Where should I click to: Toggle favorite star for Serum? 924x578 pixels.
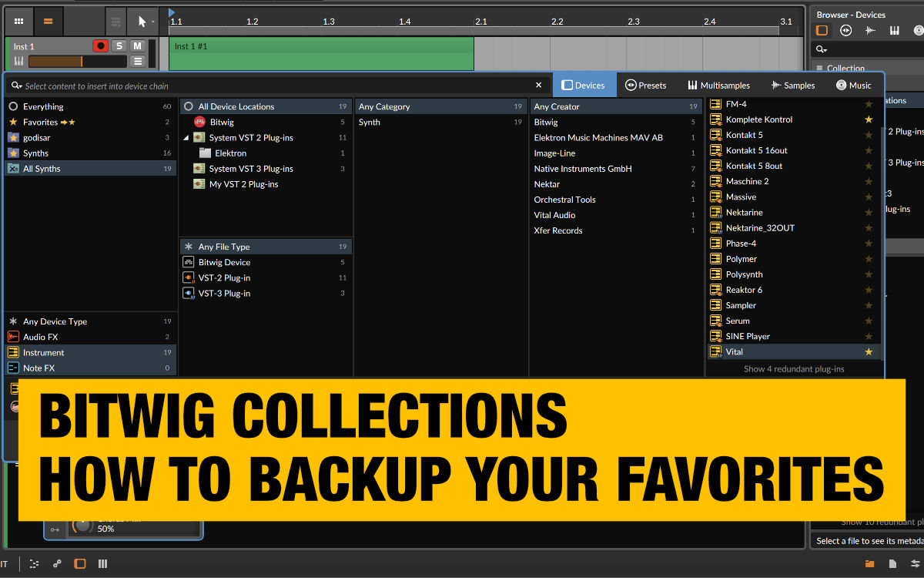(x=869, y=321)
